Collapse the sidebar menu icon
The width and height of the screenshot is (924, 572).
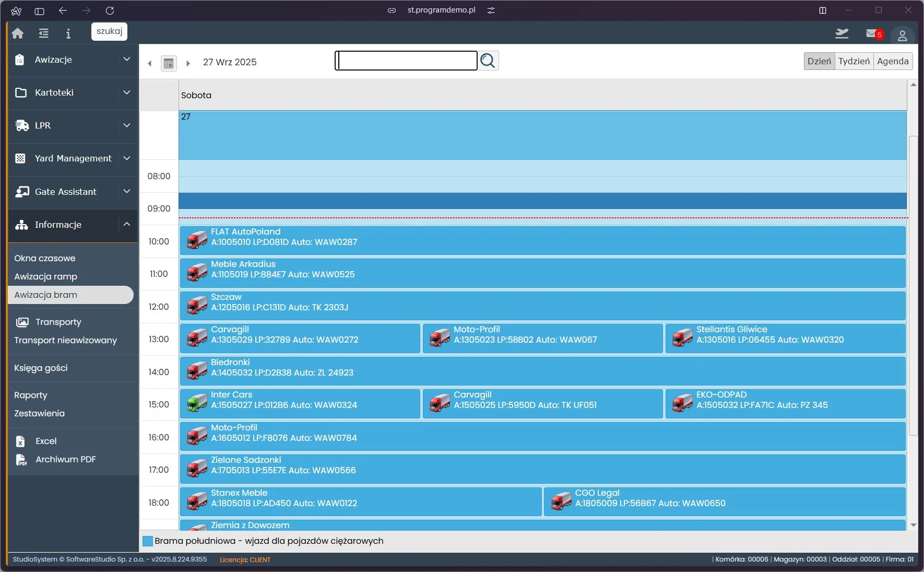(x=43, y=33)
